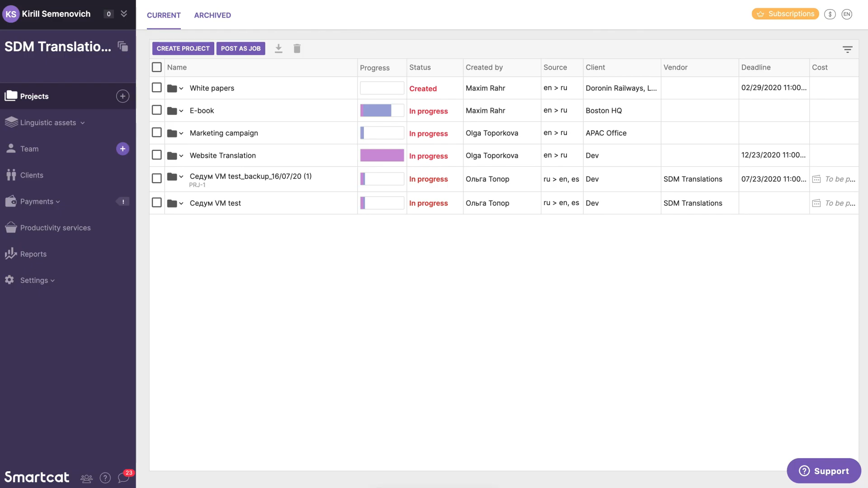
Task: Click the EN language icon
Action: coord(847,14)
